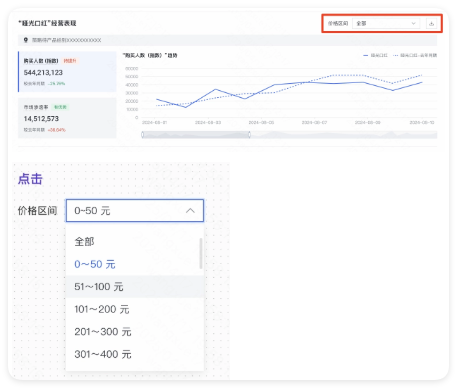Choose the 101~200 元 option

(135, 309)
